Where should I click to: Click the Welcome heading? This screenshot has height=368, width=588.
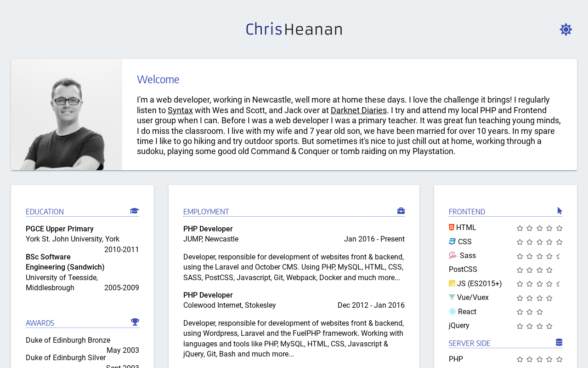click(x=158, y=79)
